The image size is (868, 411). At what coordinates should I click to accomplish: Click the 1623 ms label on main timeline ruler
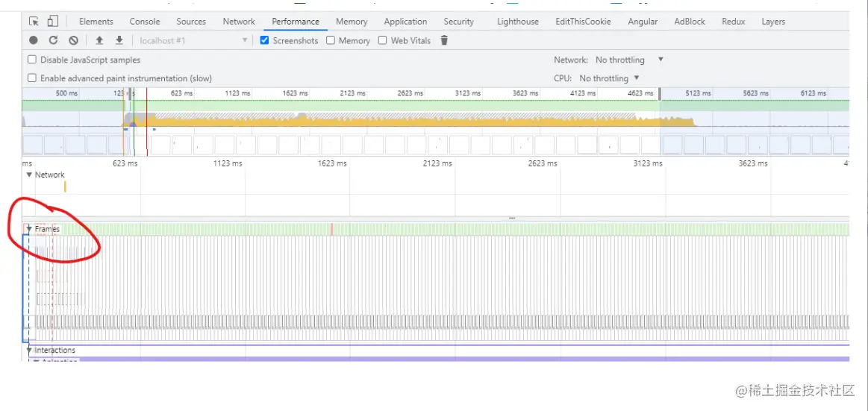pyautogui.click(x=333, y=163)
